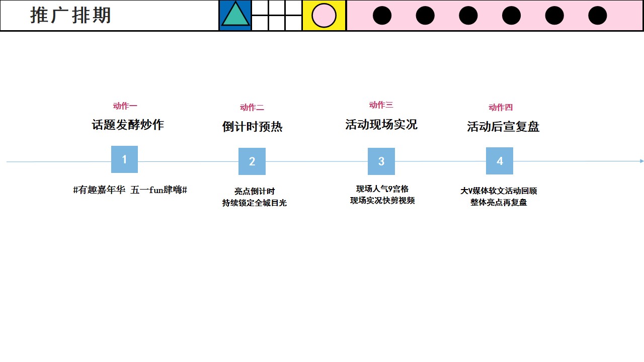Click the heading 活动现场实况
Viewport: 644px width, 362px height.
coord(381,125)
